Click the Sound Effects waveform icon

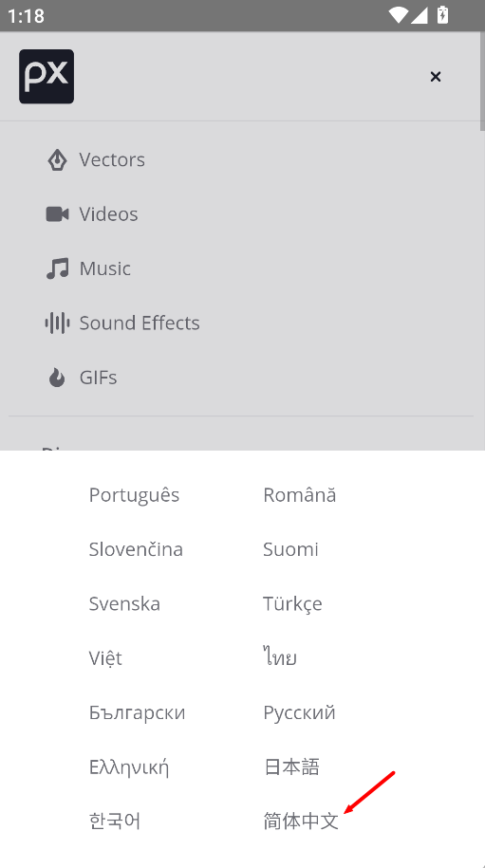point(57,323)
